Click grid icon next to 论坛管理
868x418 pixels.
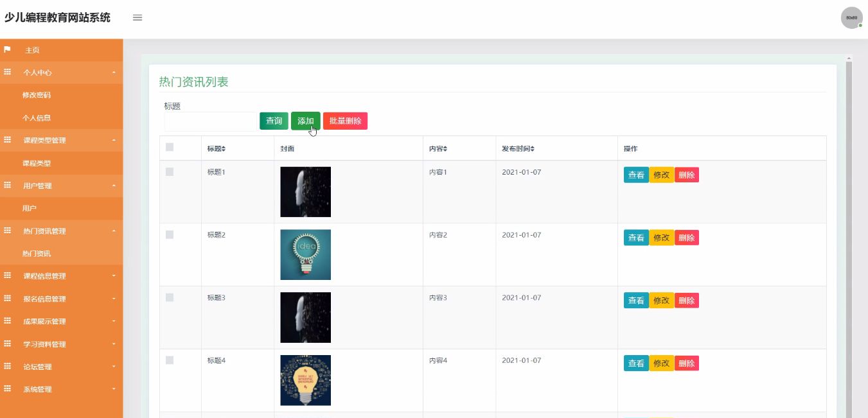(8, 367)
